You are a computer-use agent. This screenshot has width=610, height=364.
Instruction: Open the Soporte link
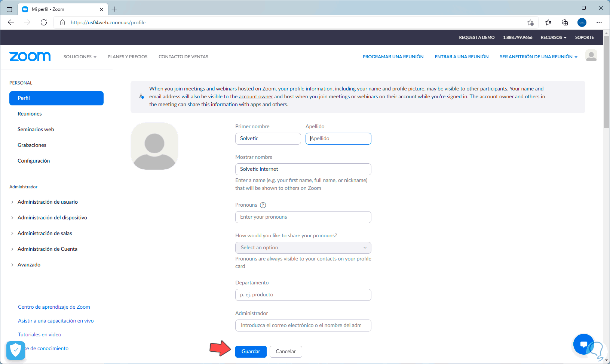click(x=585, y=37)
